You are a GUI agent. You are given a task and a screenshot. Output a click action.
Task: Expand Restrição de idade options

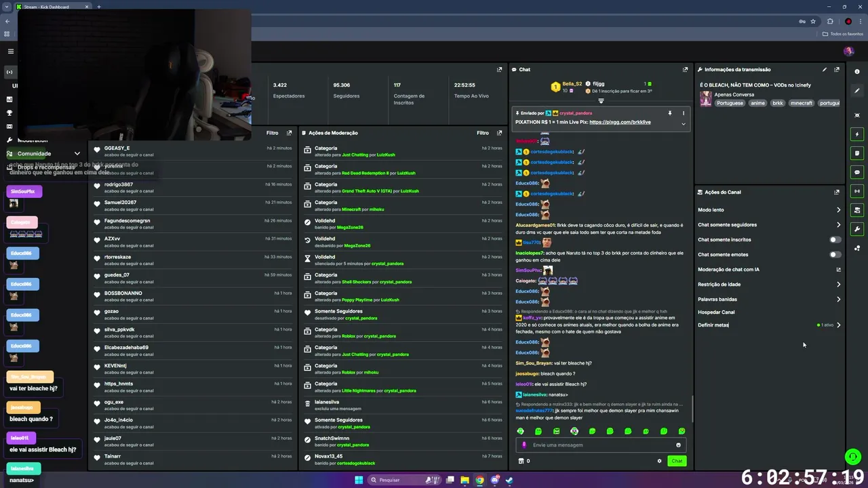838,284
